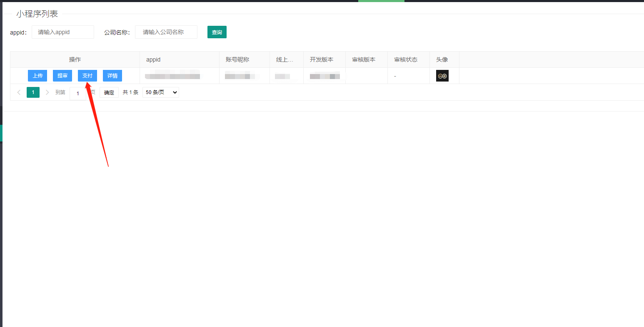Screen dimensions: 644x327
Task: Open 详情 for the listed mini program
Action: click(112, 76)
